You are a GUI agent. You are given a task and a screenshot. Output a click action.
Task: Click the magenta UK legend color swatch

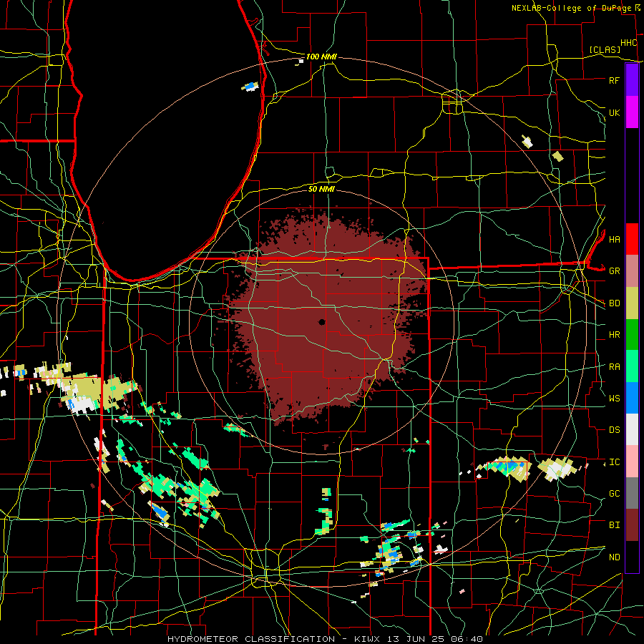(632, 112)
